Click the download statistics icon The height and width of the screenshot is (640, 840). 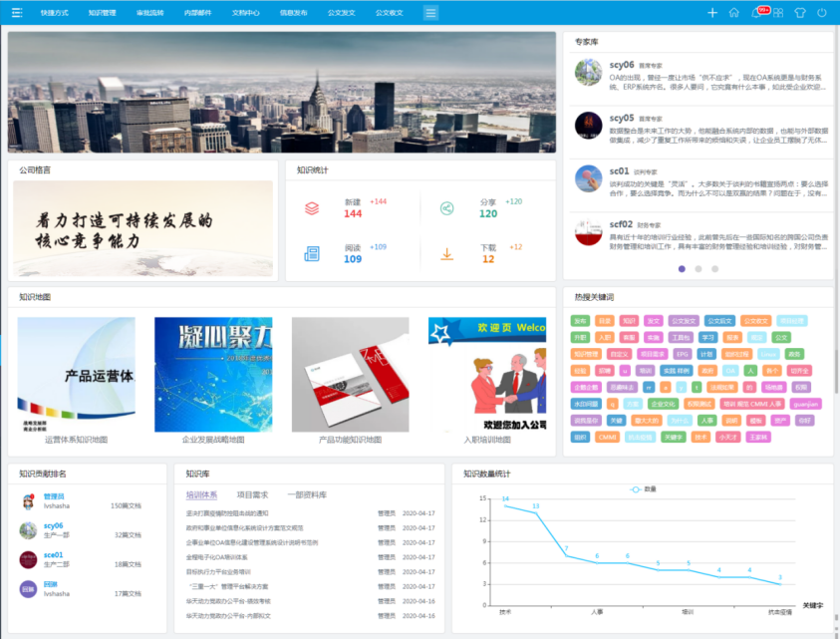coord(446,254)
